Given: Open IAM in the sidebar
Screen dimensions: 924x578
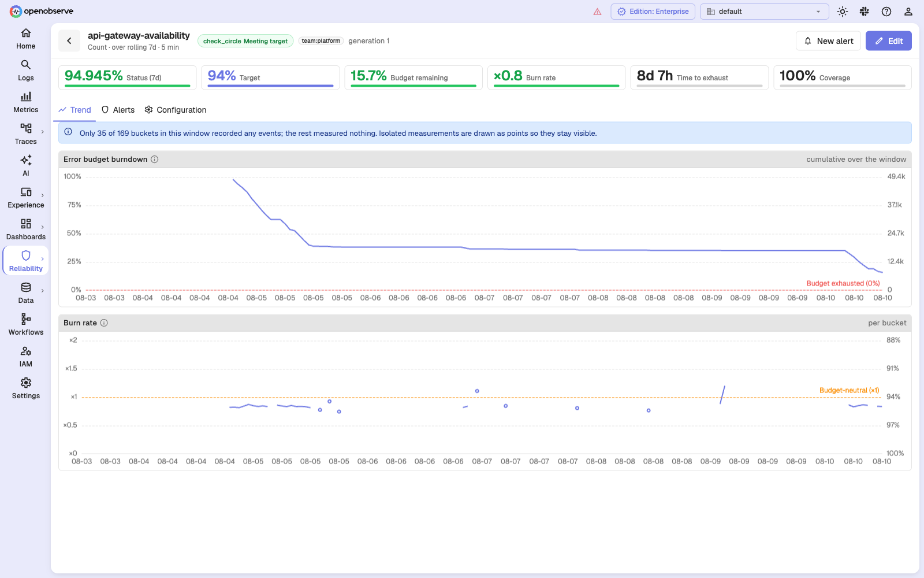Looking at the screenshot, I should pos(25,357).
